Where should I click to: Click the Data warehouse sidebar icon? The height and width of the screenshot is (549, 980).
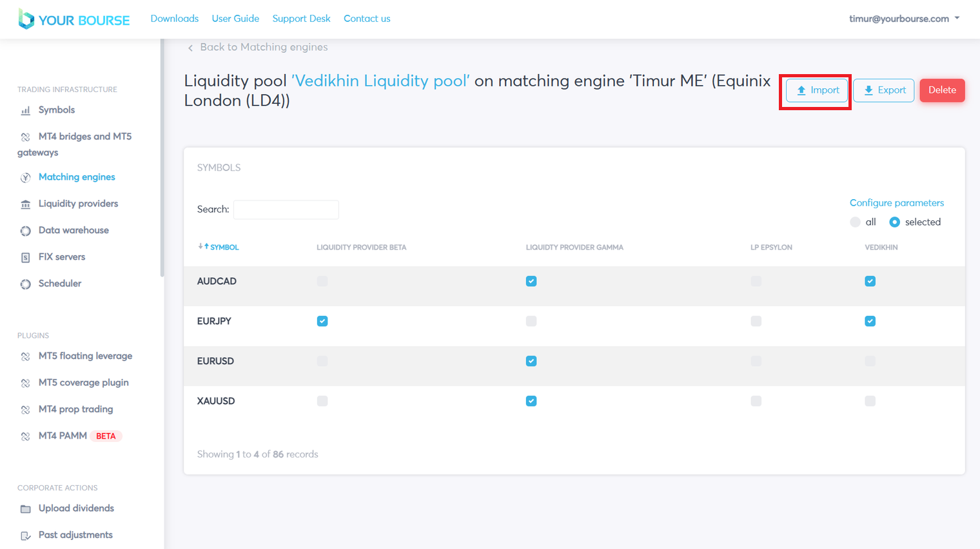(26, 231)
